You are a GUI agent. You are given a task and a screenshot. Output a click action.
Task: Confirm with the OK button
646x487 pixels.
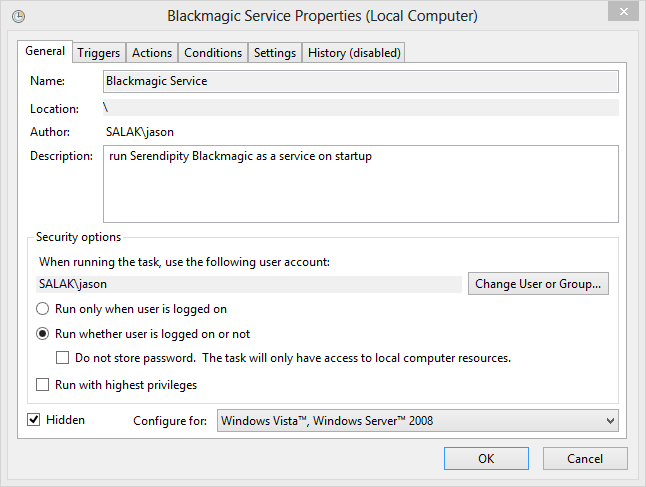pyautogui.click(x=486, y=459)
